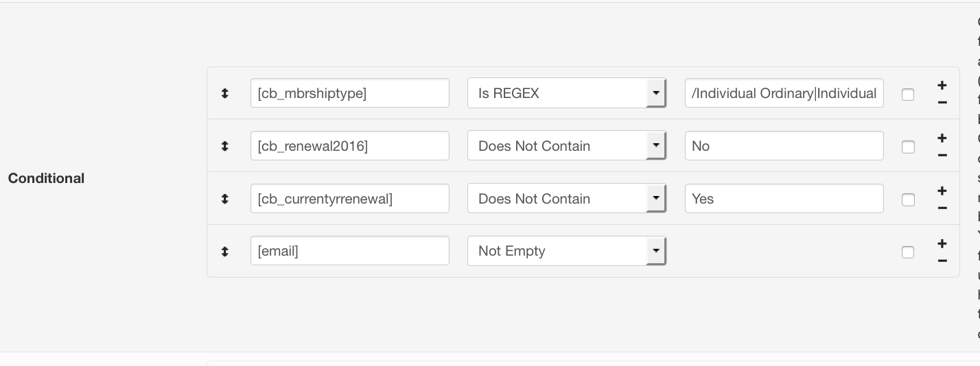Image resolution: width=980 pixels, height=366 pixels.
Task: Remove the cb_mbrshiptype condition row
Action: click(942, 102)
